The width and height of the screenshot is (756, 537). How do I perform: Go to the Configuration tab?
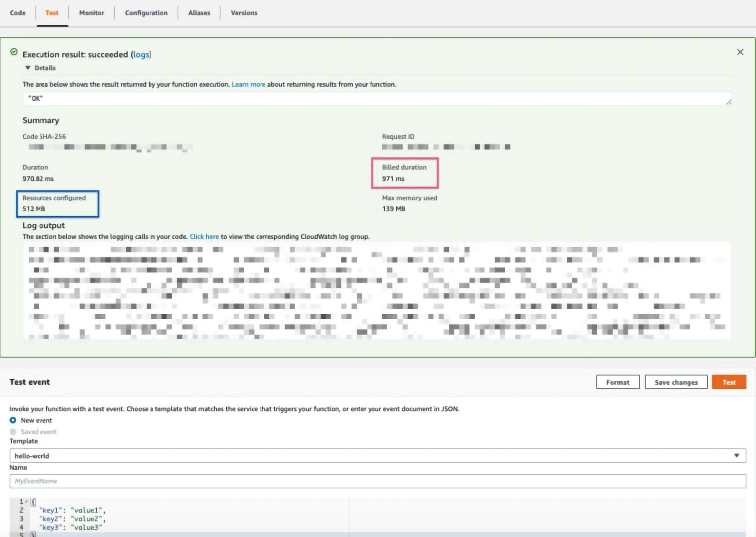click(146, 13)
